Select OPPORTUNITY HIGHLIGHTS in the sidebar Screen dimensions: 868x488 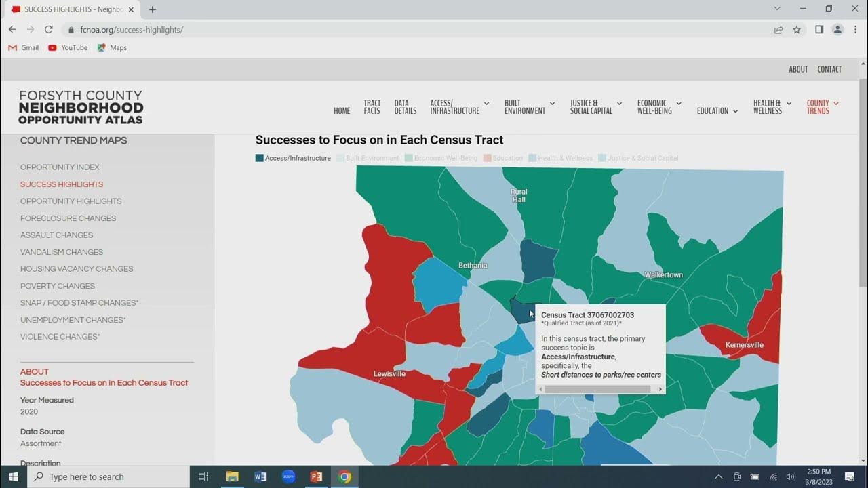click(71, 201)
